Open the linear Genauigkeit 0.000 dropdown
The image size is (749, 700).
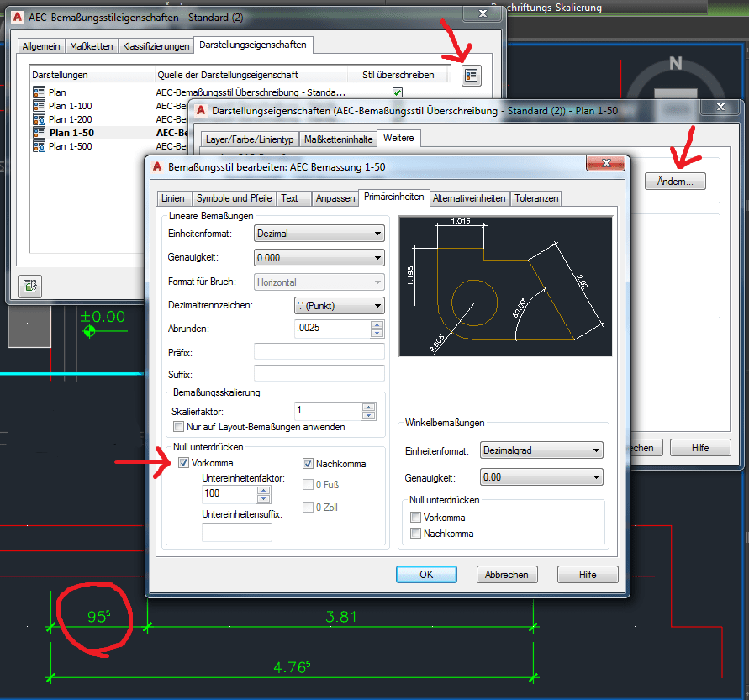[319, 258]
